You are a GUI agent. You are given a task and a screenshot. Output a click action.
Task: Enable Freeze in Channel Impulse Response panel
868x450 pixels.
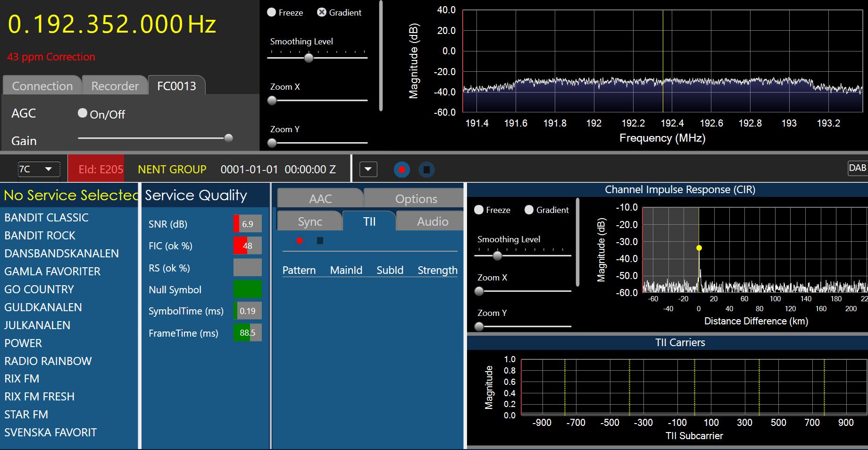coord(479,210)
